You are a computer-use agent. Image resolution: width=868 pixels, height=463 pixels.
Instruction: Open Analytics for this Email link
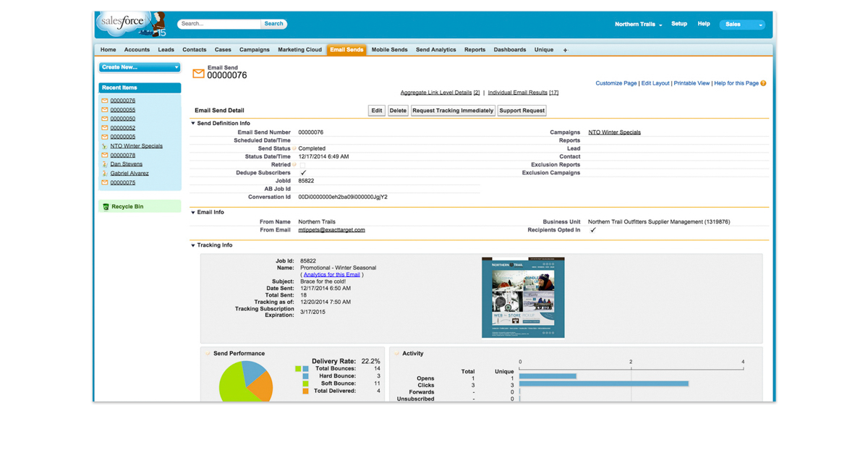[x=332, y=275]
